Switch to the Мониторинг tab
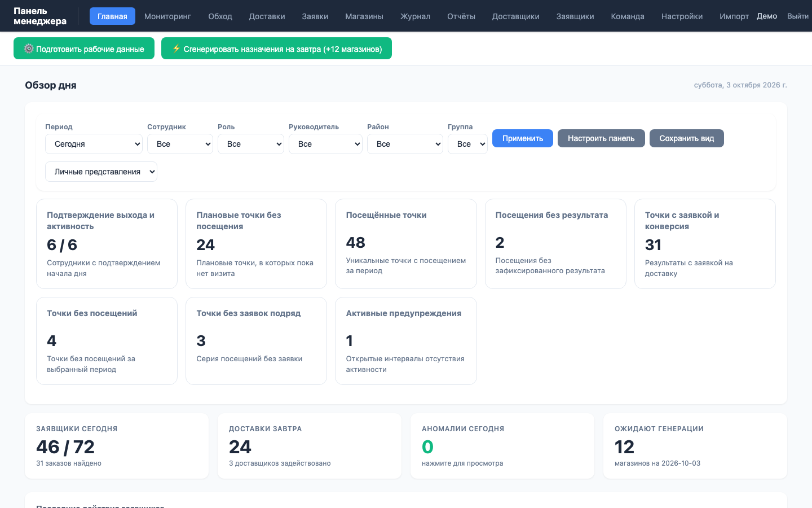 coord(167,16)
